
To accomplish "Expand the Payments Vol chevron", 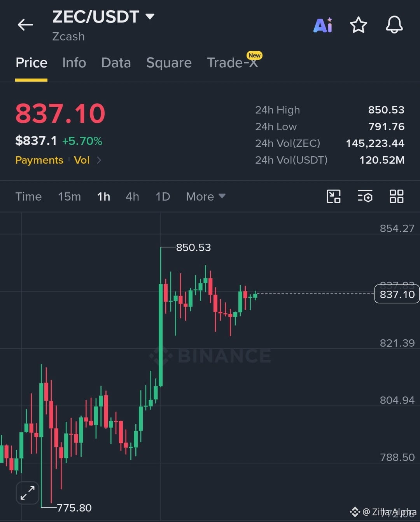I will pyautogui.click(x=99, y=160).
